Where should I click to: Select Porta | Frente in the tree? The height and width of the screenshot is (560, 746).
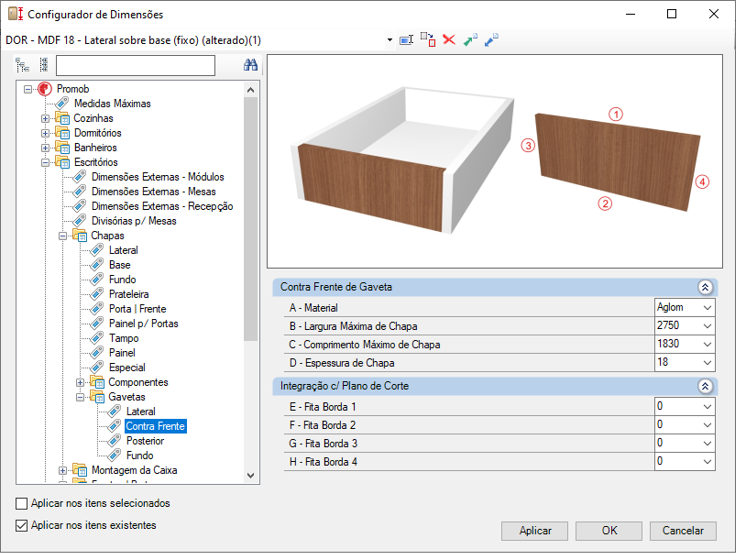(137, 309)
